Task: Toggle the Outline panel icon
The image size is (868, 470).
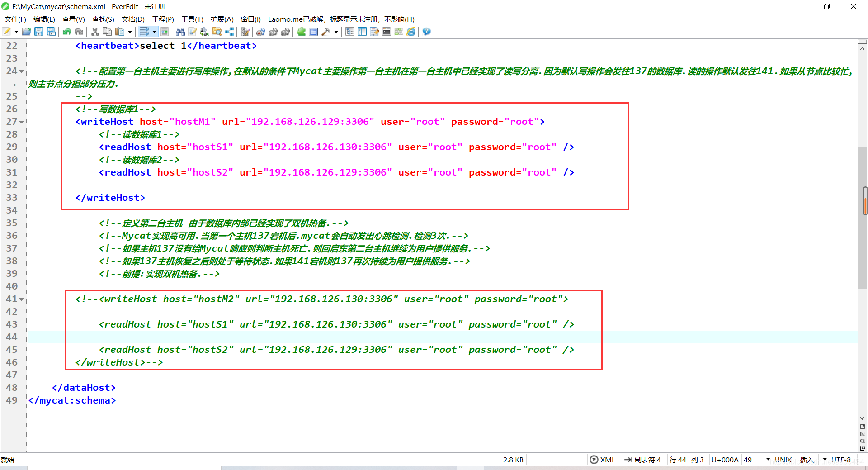Action: 350,32
